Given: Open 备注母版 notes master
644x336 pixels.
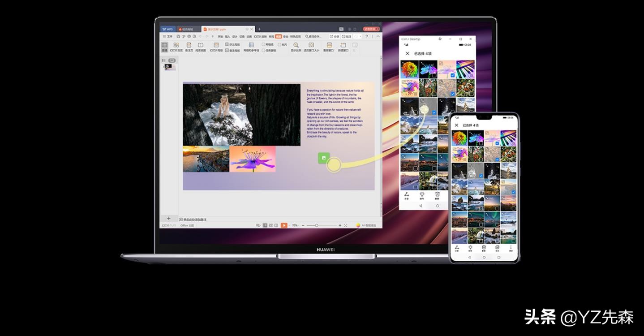Looking at the screenshot, I should pyautogui.click(x=233, y=51).
